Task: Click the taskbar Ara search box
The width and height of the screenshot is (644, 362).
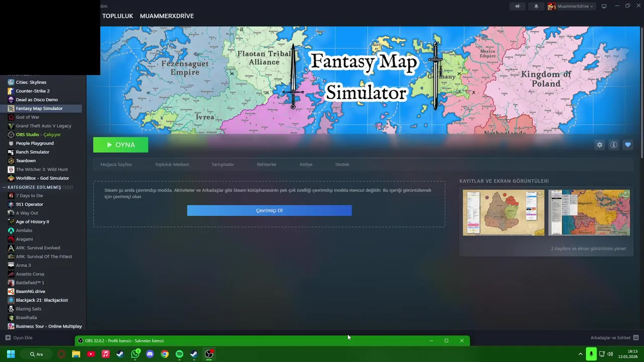Action: pyautogui.click(x=37, y=354)
